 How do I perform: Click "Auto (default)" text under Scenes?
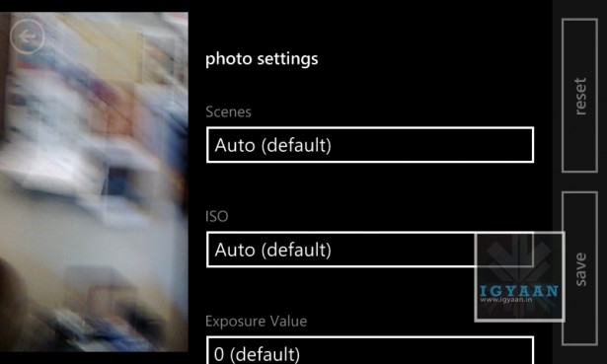(273, 145)
